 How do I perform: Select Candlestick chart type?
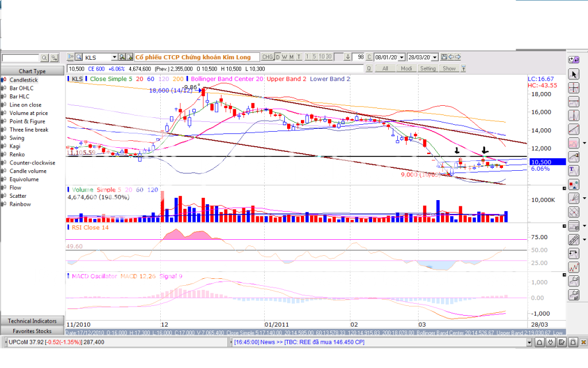pyautogui.click(x=24, y=80)
